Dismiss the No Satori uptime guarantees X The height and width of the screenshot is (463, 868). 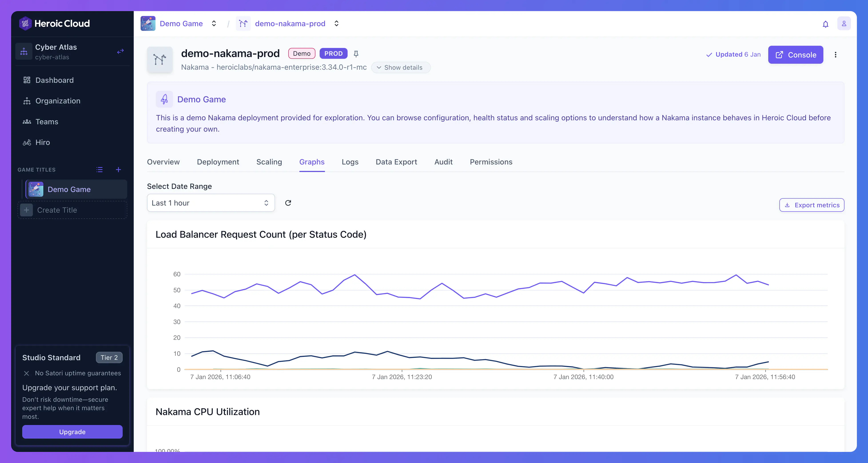click(x=27, y=373)
